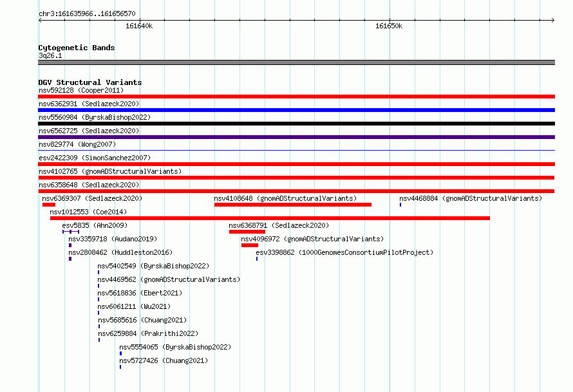The width and height of the screenshot is (573, 392).
Task: Click the ruler's right arrowhead
Action: point(553,20)
